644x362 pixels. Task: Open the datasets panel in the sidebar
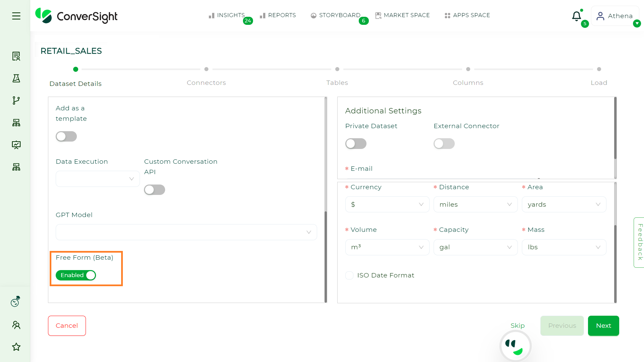pos(16,56)
